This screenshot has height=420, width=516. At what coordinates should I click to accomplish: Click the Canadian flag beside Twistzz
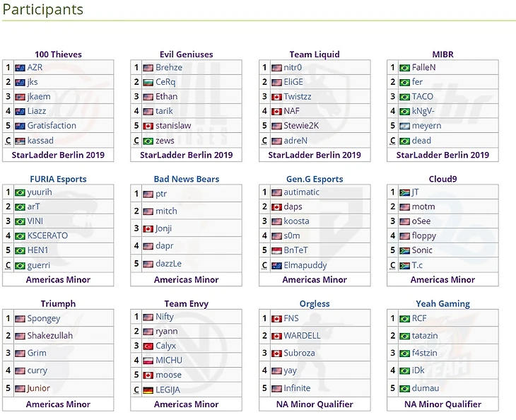276,97
